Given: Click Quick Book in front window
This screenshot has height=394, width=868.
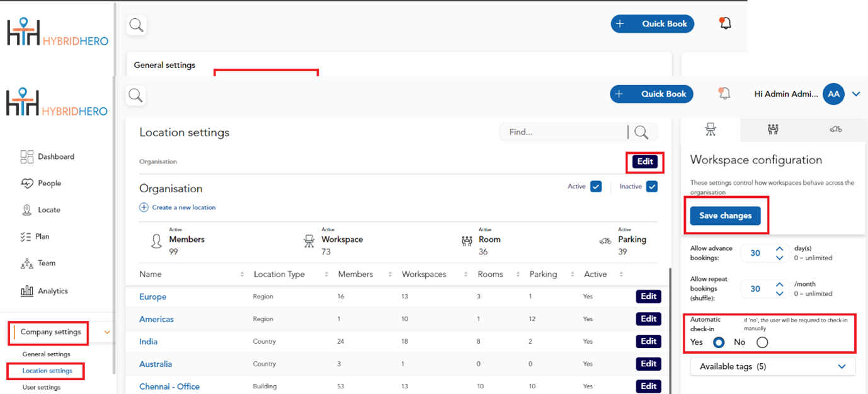Looking at the screenshot, I should (x=652, y=94).
